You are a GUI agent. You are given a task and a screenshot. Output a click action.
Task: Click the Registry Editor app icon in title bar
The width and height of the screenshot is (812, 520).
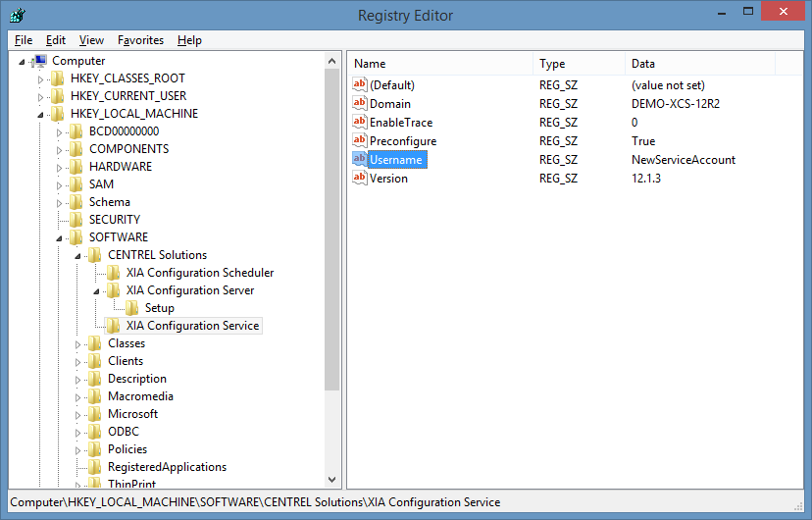17,15
